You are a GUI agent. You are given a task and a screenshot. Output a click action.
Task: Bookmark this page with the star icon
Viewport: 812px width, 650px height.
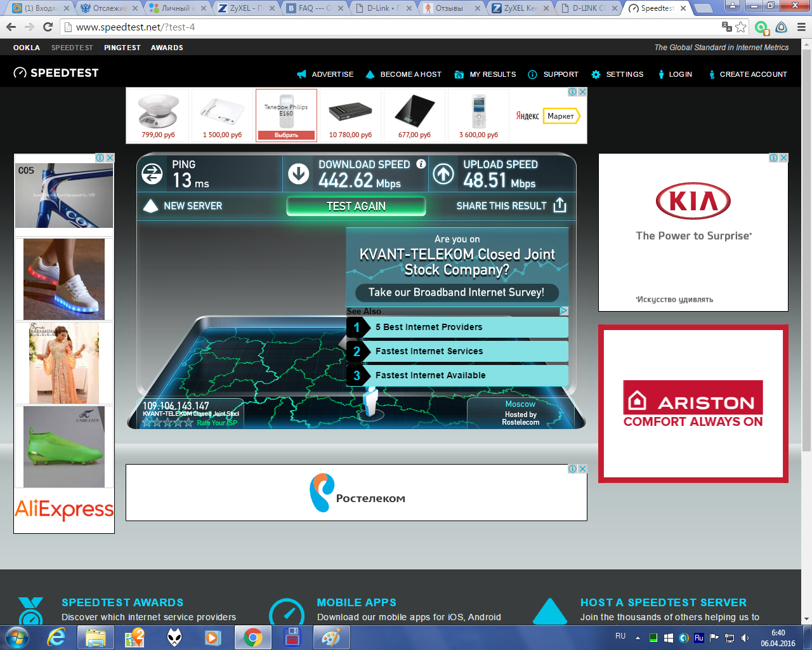coord(740,27)
